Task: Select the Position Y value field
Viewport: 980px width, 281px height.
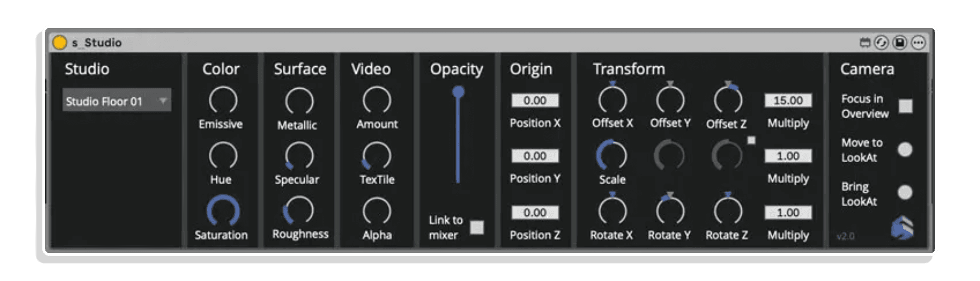Action: [535, 156]
